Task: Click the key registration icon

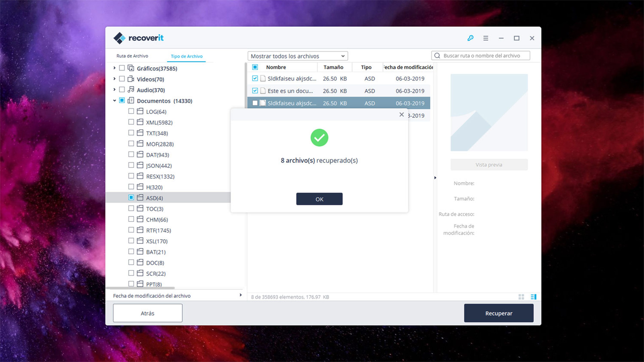Action: 470,38
